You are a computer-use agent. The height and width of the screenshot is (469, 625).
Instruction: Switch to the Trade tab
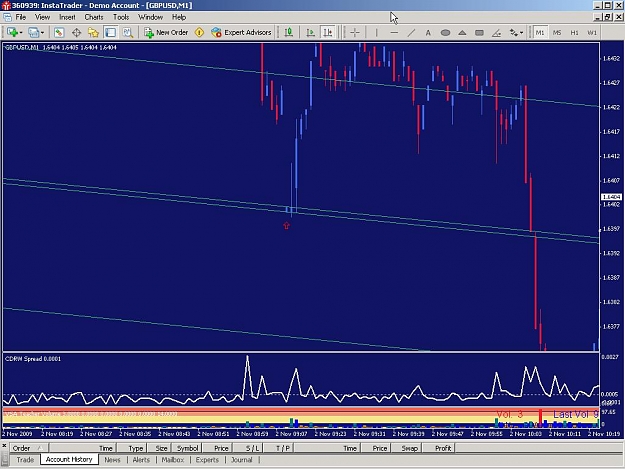click(25, 460)
